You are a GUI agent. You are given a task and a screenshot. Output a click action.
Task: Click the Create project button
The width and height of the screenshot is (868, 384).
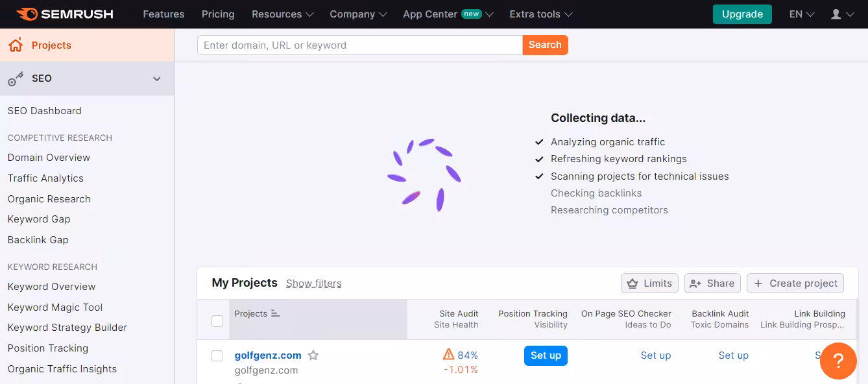tap(795, 283)
